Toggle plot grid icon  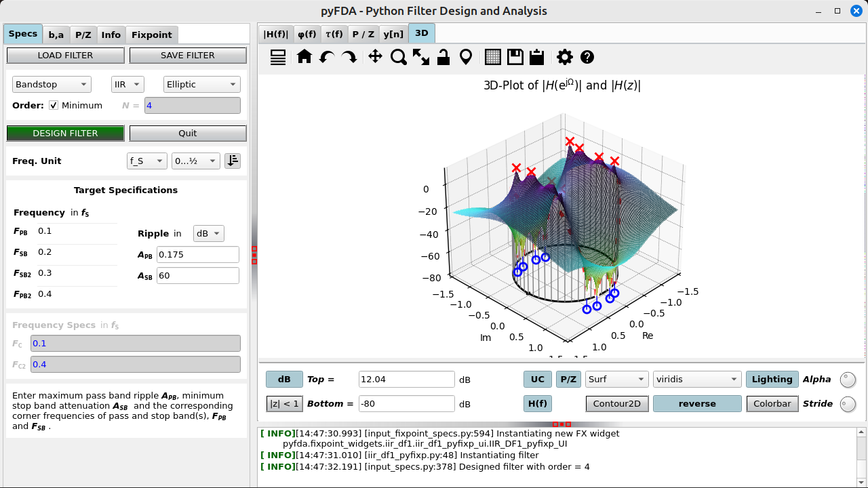pos(493,58)
